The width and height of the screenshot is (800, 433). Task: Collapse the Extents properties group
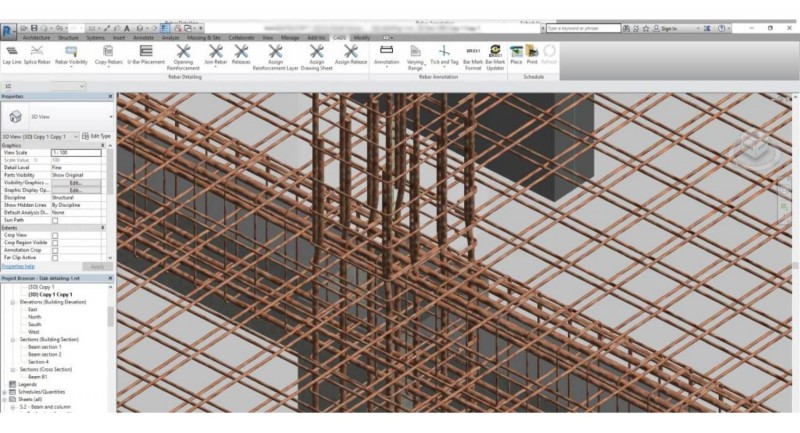click(x=103, y=227)
